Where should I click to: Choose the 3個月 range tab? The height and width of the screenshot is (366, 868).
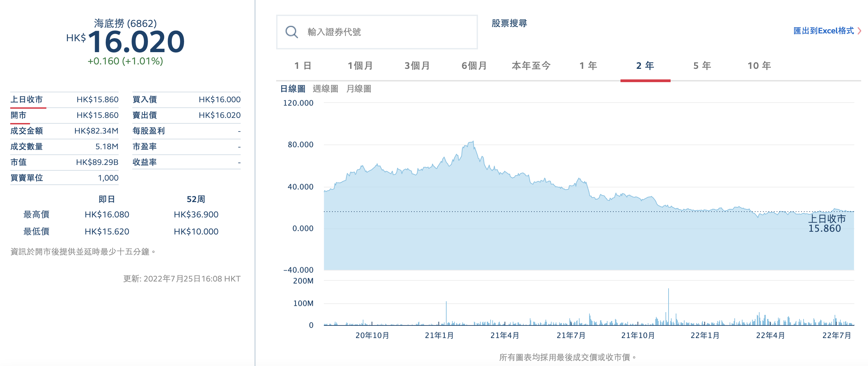417,66
